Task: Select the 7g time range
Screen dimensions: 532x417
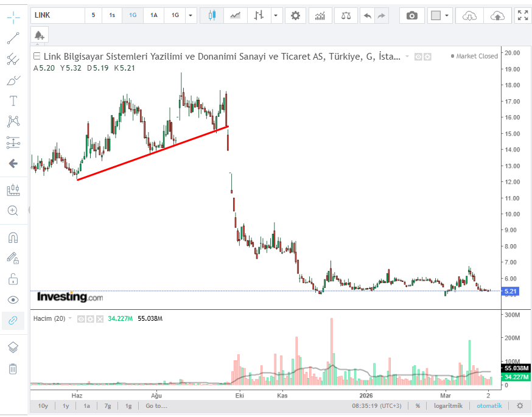Action: (108, 406)
